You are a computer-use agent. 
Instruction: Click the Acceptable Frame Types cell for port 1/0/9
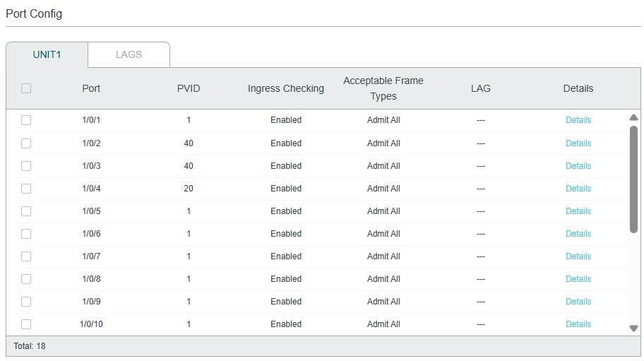(x=383, y=302)
